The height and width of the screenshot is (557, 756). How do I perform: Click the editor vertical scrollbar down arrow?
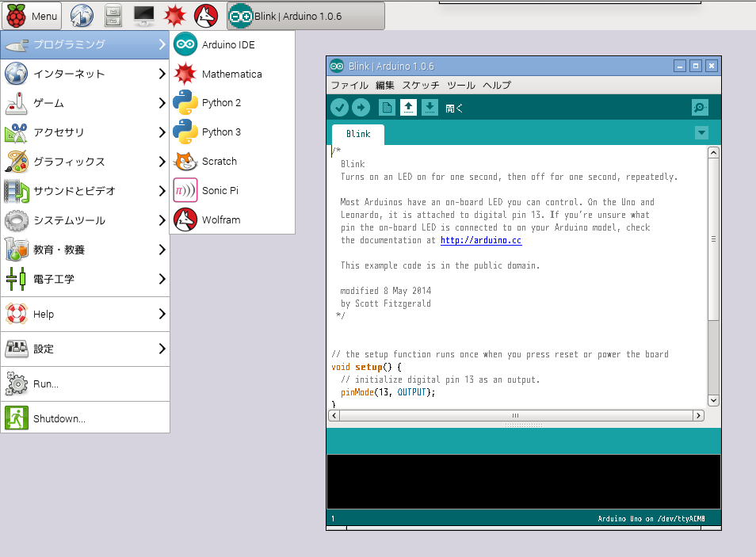click(713, 400)
